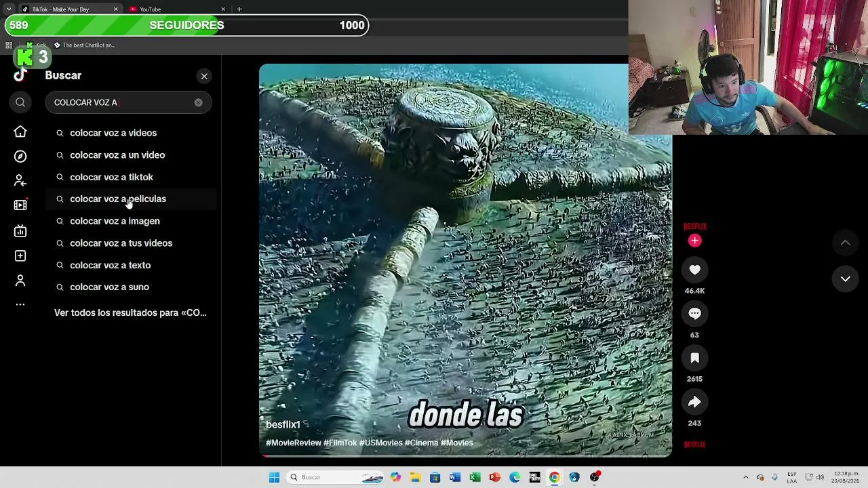Launch Word from the taskbar
868x488 pixels.
[455, 477]
